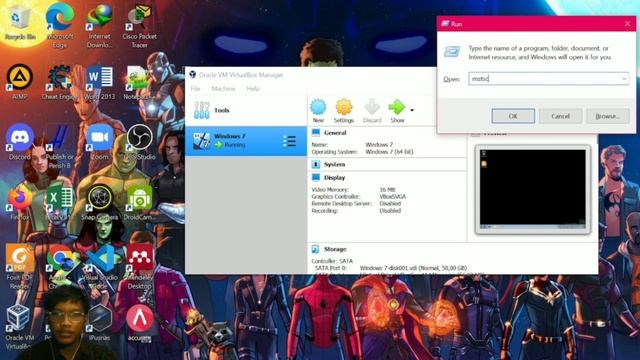
Task: Click the Show green arrow in VirtualBox
Action: point(397,111)
